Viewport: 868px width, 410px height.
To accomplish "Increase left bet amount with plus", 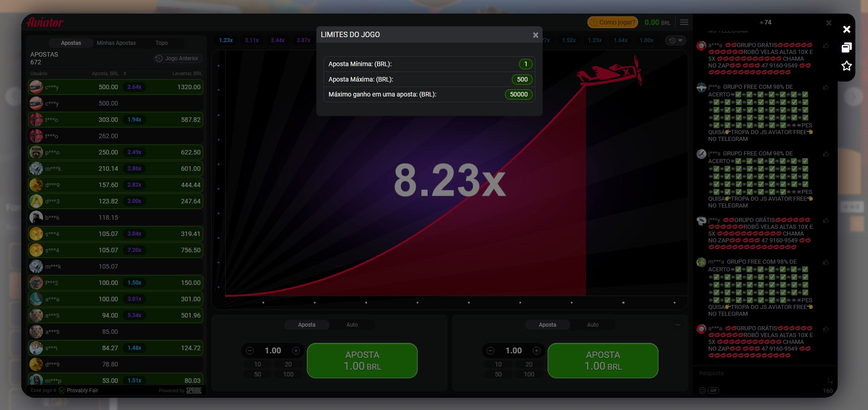I will [296, 351].
